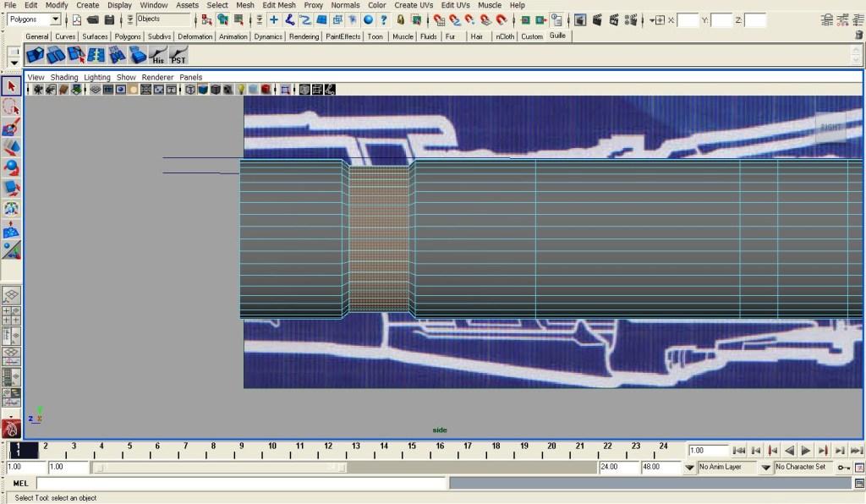Play the animation backwards
866x504 pixels.
[789, 451]
